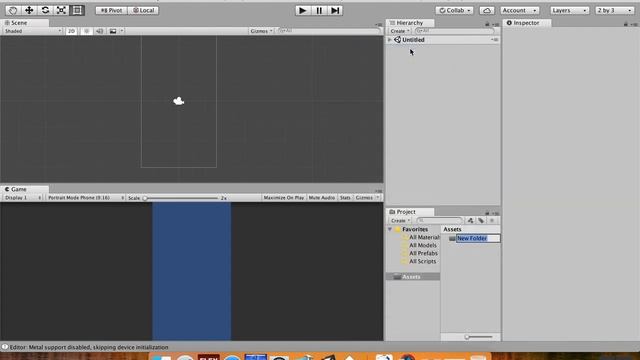This screenshot has width=640, height=360.
Task: Click the New Folder name field
Action: click(x=478, y=238)
